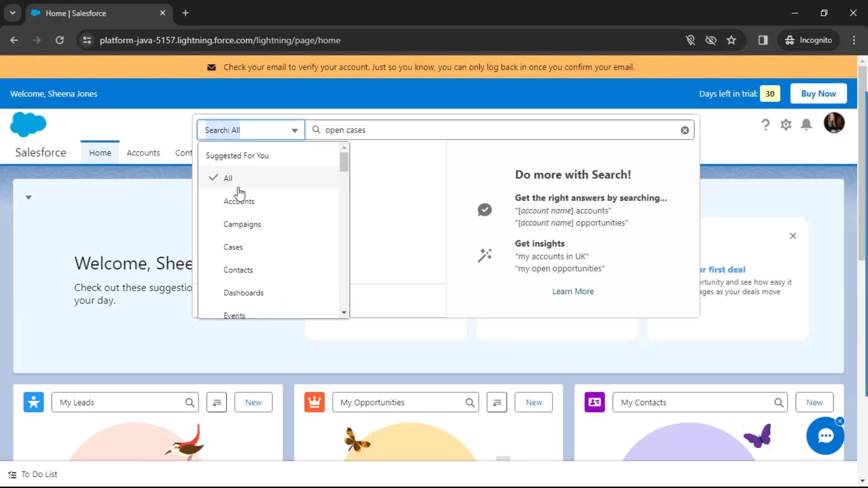Click the Incognito indicator button
Screen dimensions: 868x488
808,40
